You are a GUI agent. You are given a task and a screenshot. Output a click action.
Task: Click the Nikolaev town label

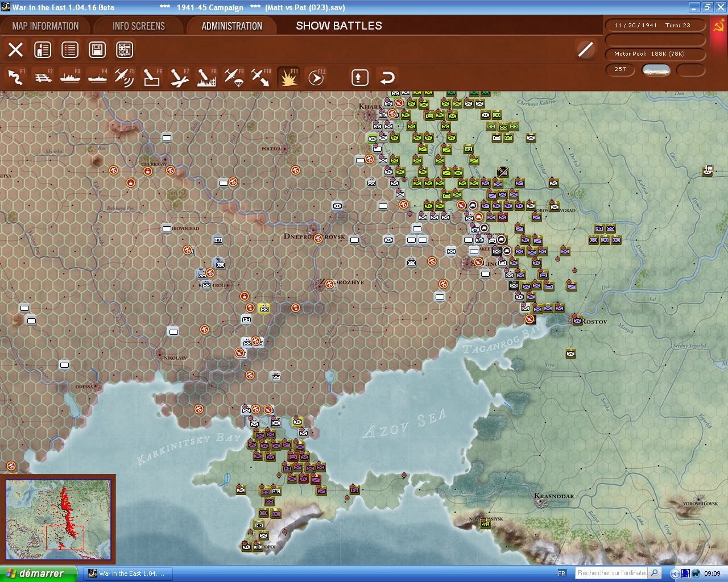[x=175, y=358]
